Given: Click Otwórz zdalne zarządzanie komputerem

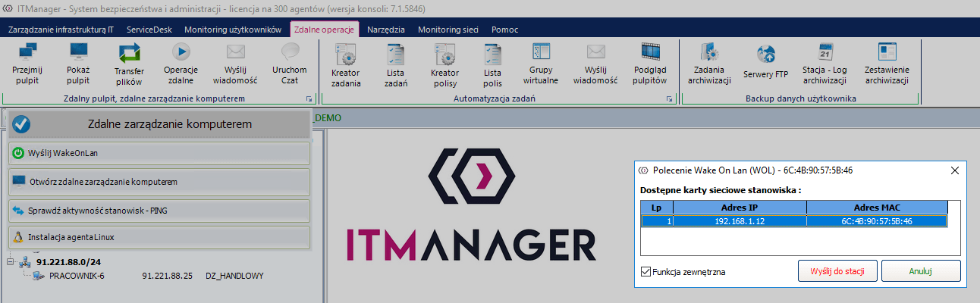Looking at the screenshot, I should point(159,182).
